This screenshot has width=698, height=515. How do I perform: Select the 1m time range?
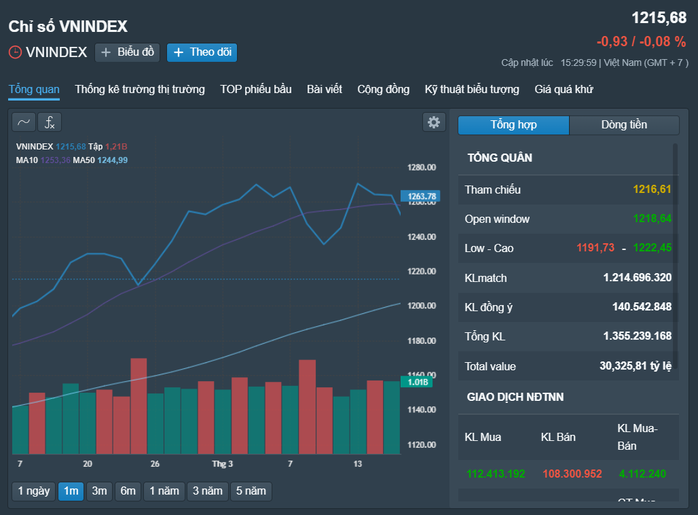[71, 491]
